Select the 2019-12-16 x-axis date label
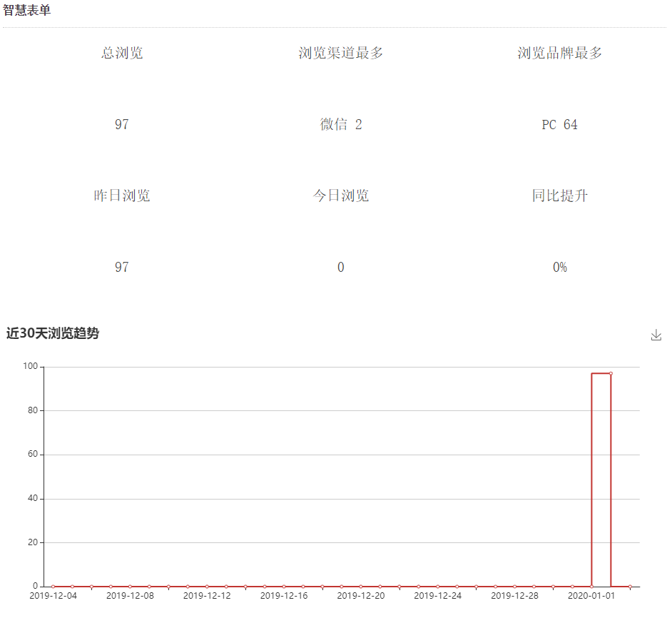Image resolution: width=672 pixels, height=618 pixels. click(283, 596)
